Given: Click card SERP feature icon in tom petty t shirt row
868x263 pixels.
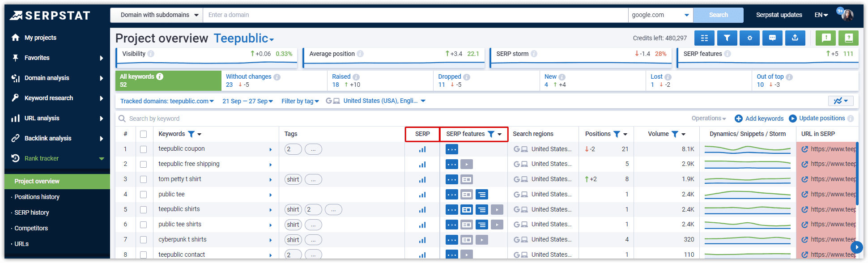Looking at the screenshot, I should point(467,179).
